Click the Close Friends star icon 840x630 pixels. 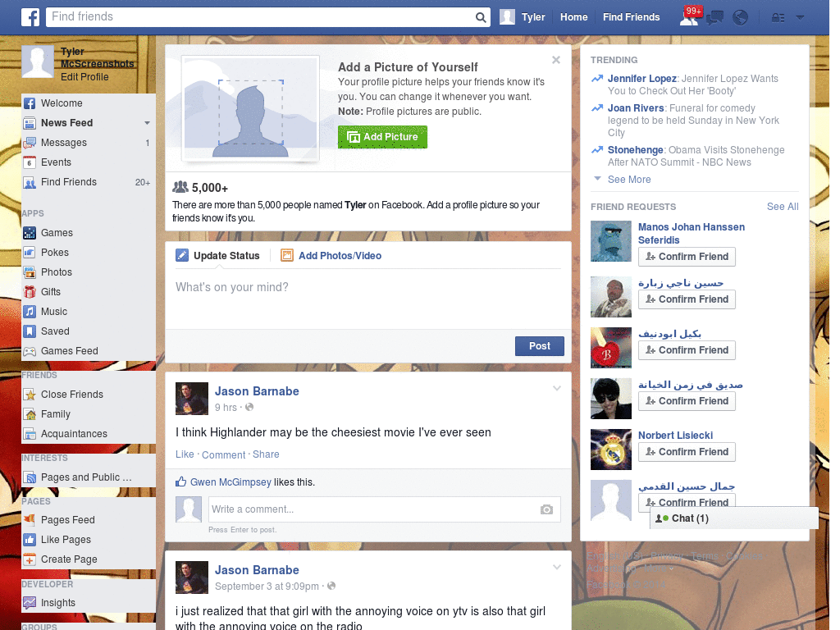pos(30,395)
